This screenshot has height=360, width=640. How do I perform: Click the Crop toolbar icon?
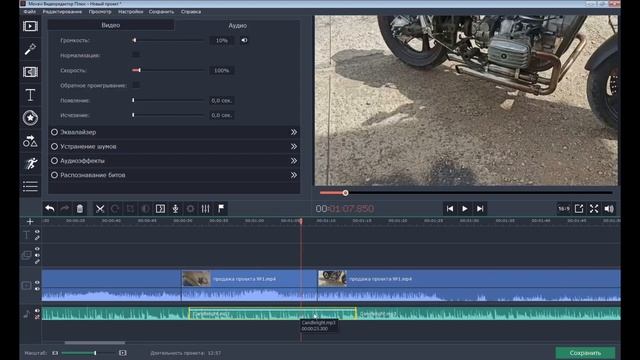[x=130, y=209]
